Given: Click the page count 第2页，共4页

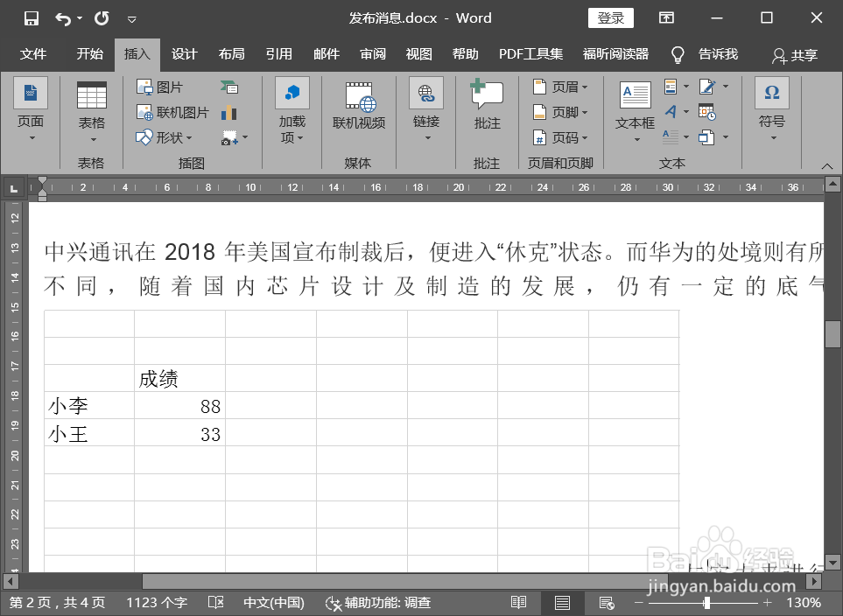Looking at the screenshot, I should [58, 603].
